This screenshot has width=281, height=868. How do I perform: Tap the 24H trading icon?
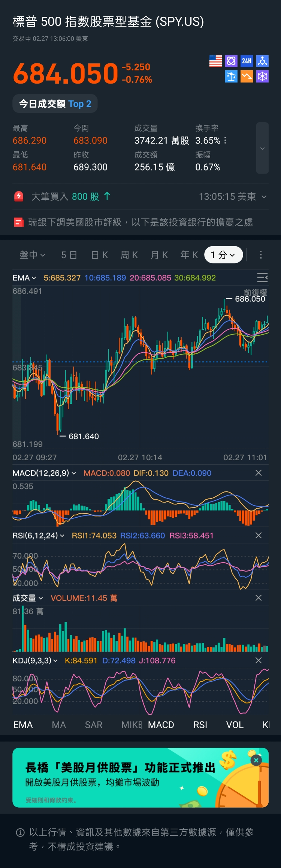247,61
